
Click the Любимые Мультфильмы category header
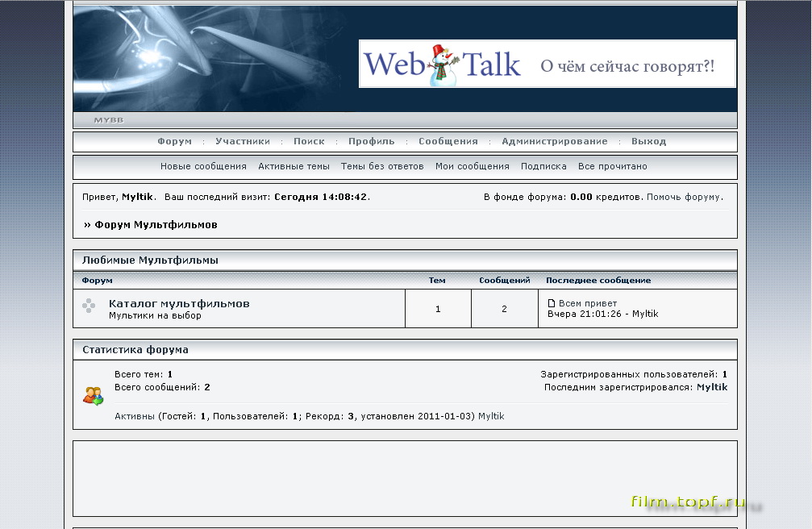click(x=150, y=260)
